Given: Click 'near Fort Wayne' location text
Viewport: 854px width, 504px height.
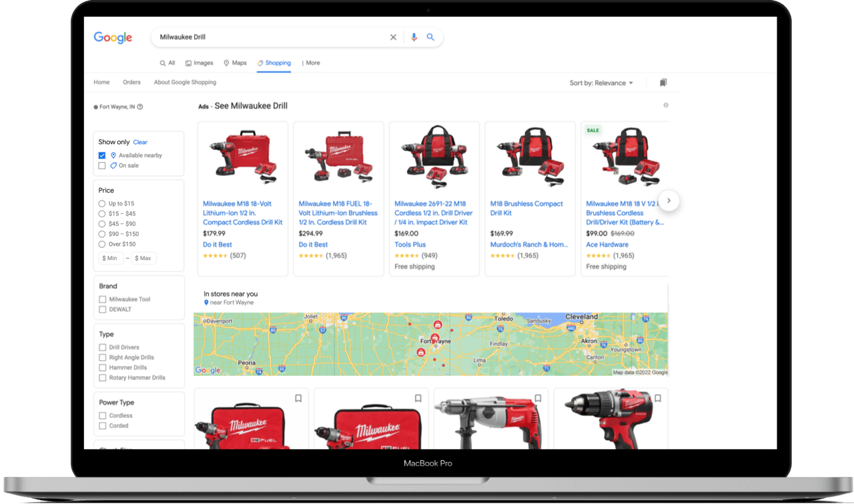Looking at the screenshot, I should [232, 303].
